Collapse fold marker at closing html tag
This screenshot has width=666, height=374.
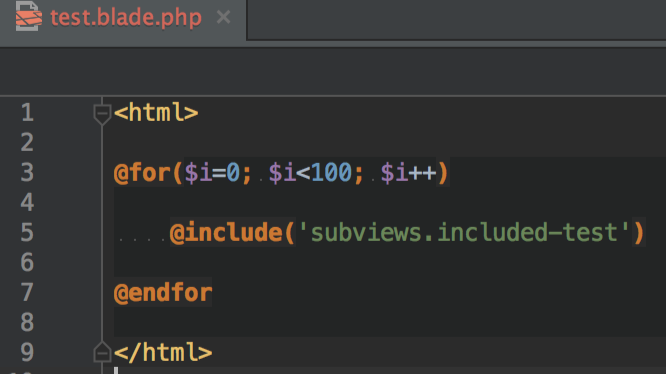(102, 352)
